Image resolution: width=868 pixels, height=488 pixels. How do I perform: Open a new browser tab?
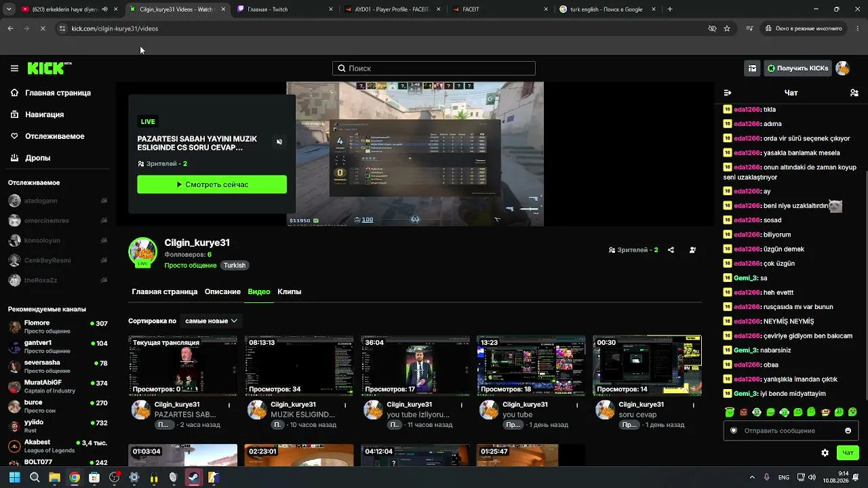(x=670, y=9)
